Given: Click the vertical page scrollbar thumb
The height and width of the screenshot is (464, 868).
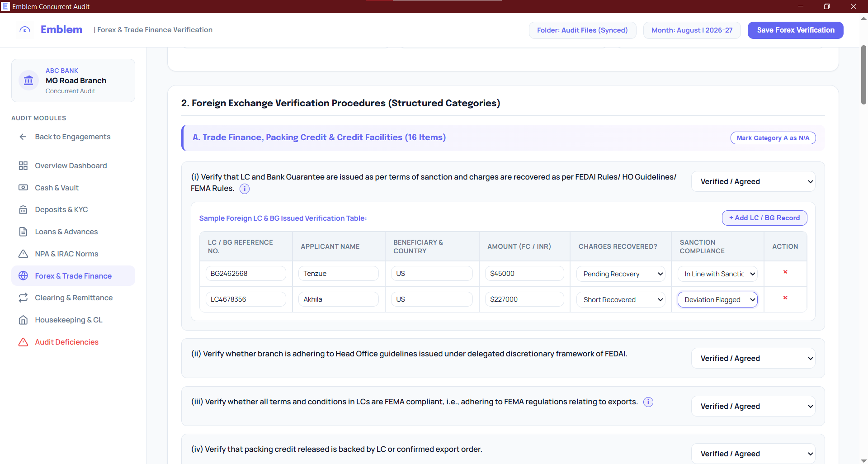Looking at the screenshot, I should pos(863,75).
